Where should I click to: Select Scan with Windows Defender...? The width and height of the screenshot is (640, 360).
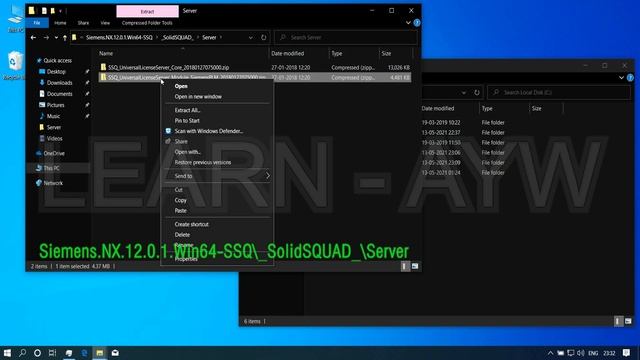pyautogui.click(x=209, y=131)
